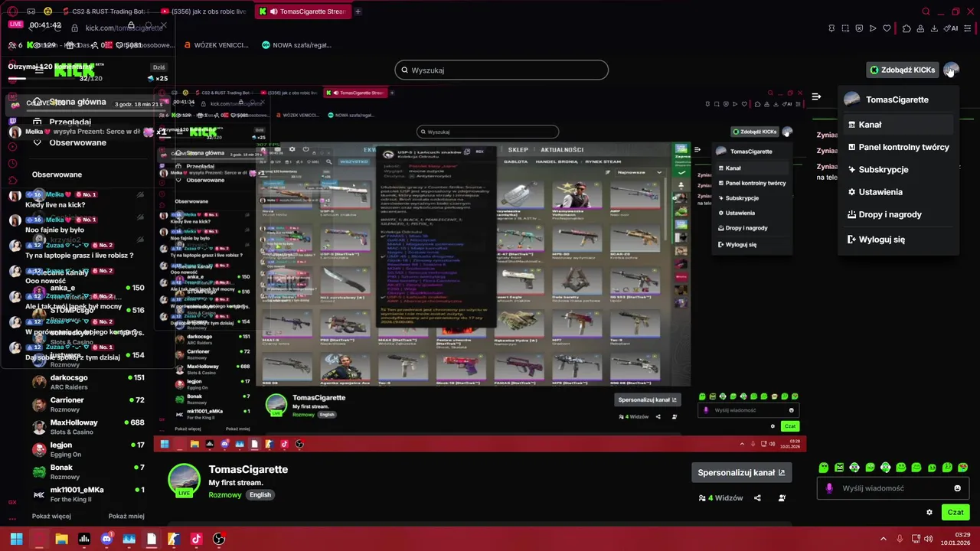The width and height of the screenshot is (980, 551).
Task: Open emoji picker in chat input
Action: (958, 488)
